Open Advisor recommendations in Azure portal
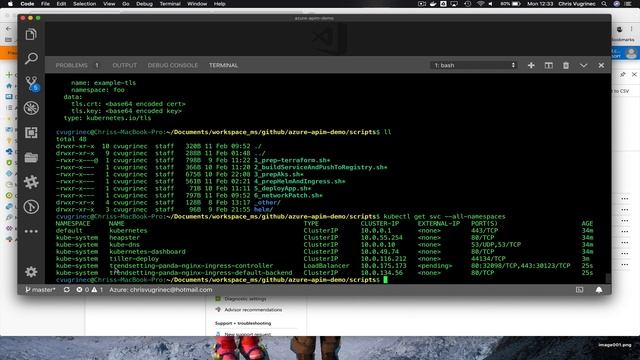The image size is (640, 360). pos(253,310)
